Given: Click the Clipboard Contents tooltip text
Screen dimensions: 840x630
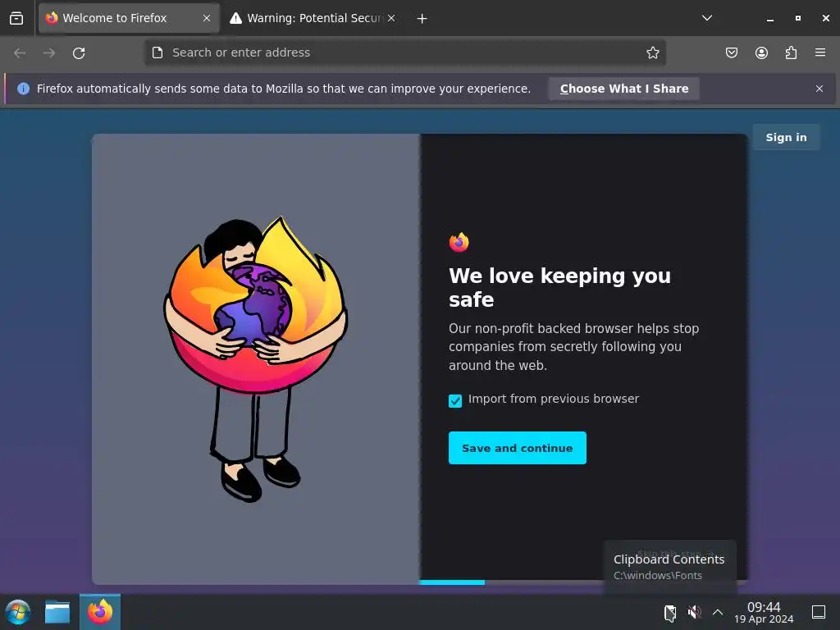Looking at the screenshot, I should pos(669,559).
